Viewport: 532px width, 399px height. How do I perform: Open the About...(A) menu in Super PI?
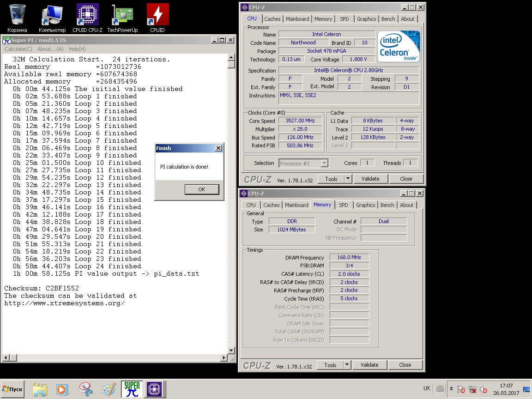tap(50, 49)
